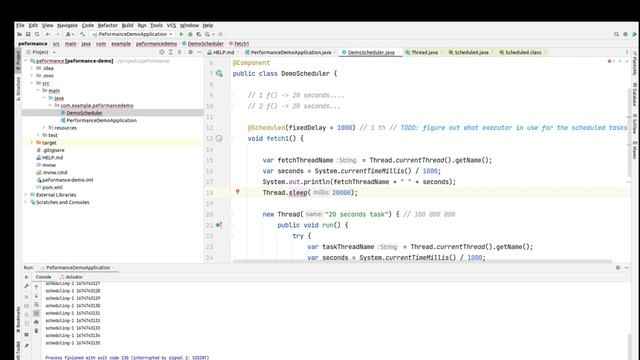This screenshot has height=360, width=640.
Task: Click in code line 18 Thread.sleep
Action: tap(310, 193)
